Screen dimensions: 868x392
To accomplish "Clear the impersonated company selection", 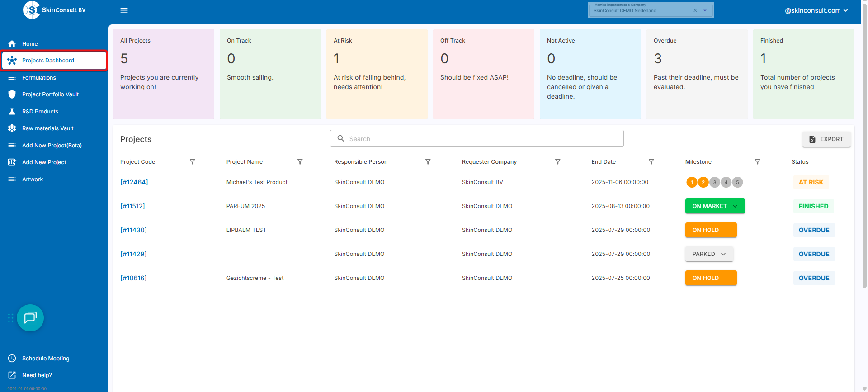I will (x=695, y=11).
